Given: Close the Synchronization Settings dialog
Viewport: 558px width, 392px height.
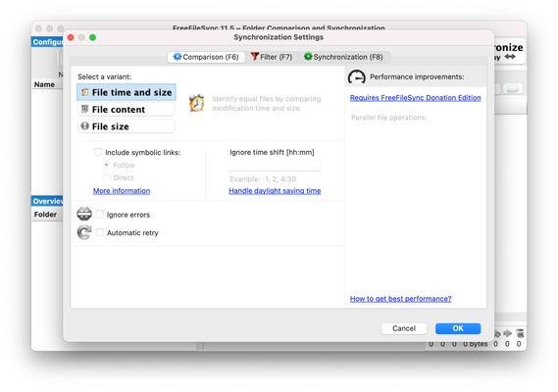Looking at the screenshot, I should pyautogui.click(x=71, y=37).
